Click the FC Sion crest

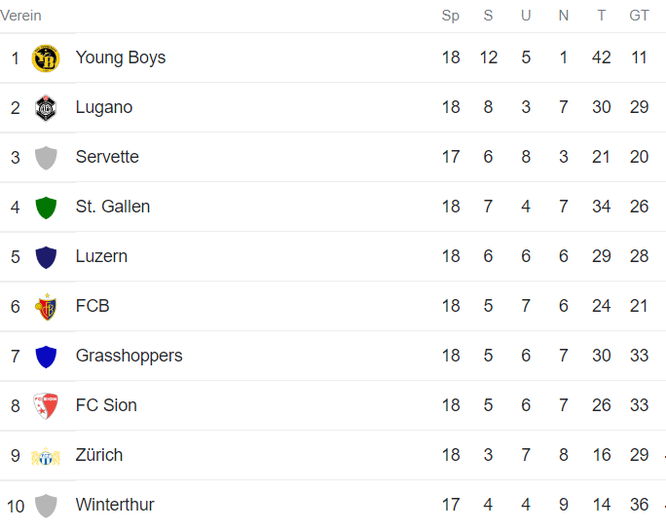click(x=46, y=406)
